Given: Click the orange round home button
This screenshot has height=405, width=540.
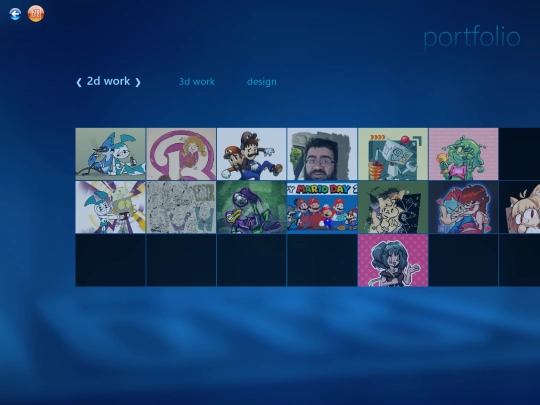Looking at the screenshot, I should 36,14.
